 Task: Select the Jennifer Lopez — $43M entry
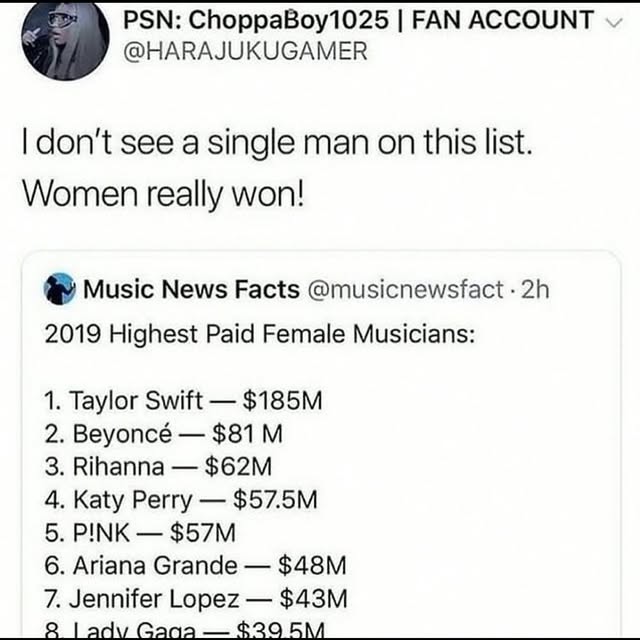196,598
